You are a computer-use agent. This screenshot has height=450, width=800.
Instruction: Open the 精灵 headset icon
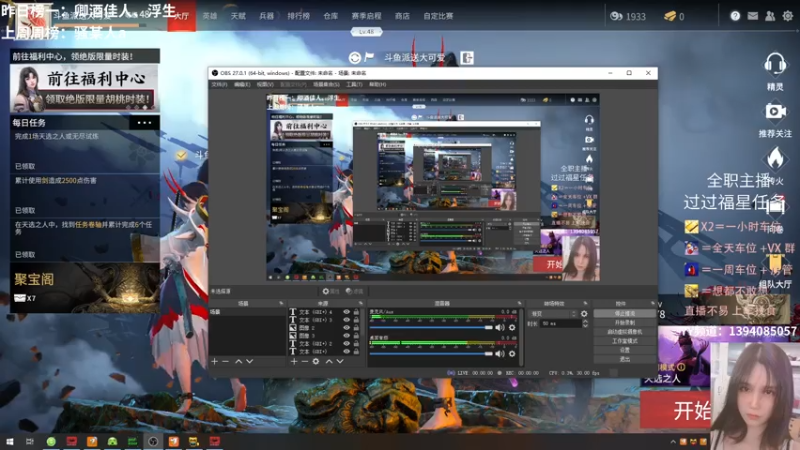(775, 64)
